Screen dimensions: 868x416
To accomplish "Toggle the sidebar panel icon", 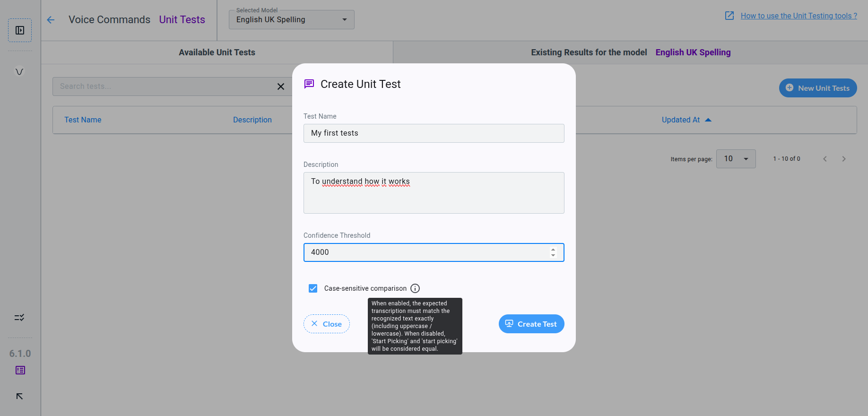I will (20, 30).
